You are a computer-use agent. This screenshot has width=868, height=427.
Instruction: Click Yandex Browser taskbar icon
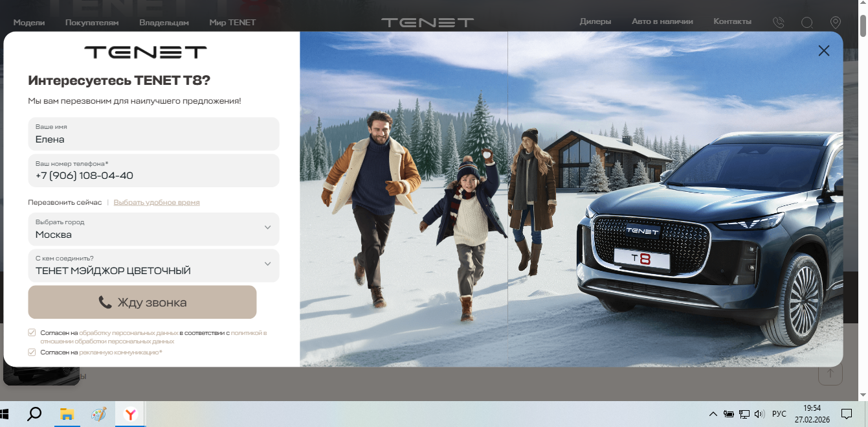click(x=130, y=414)
